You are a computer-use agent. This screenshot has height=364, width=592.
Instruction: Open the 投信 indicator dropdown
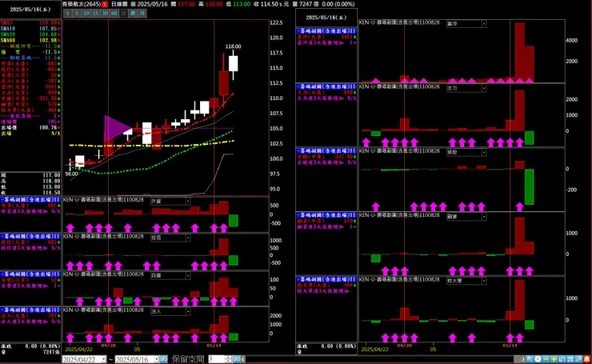(x=188, y=238)
